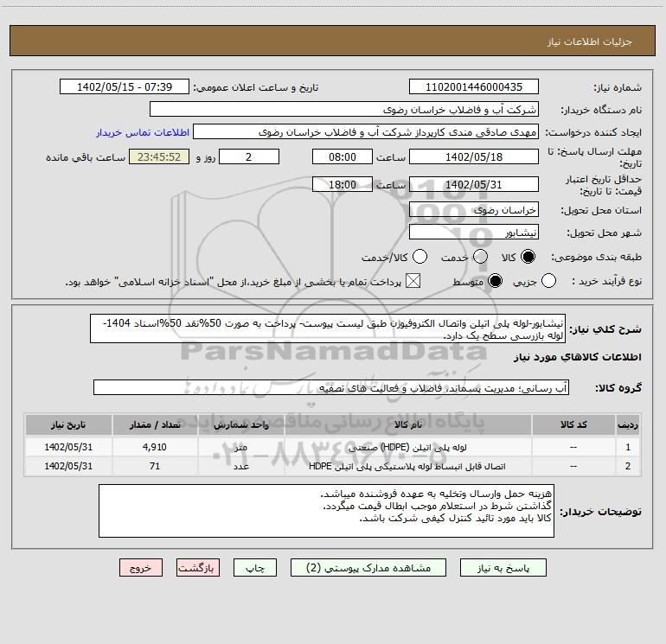666x644 pixels.
Task: Click the remaining time 23:45:52 field
Action: tap(159, 156)
